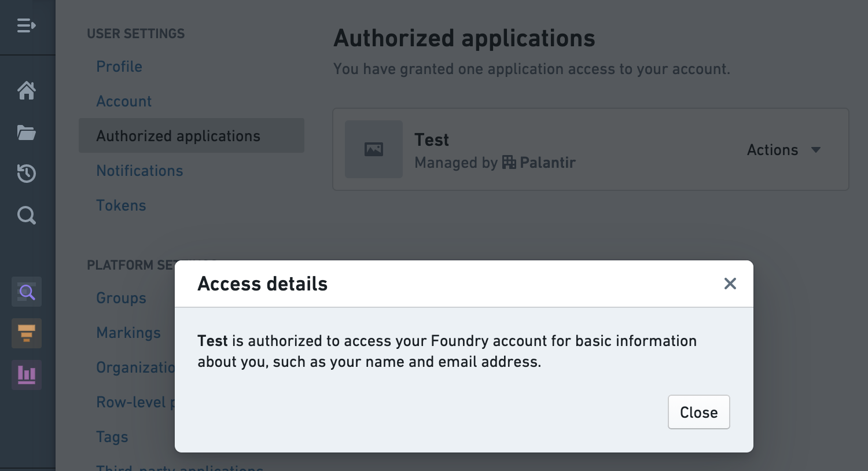Open the Notifications settings page
This screenshot has width=868, height=471.
[x=139, y=171]
